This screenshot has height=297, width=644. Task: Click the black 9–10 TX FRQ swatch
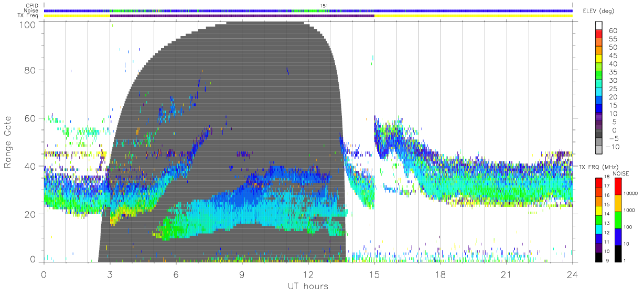pos(599,257)
